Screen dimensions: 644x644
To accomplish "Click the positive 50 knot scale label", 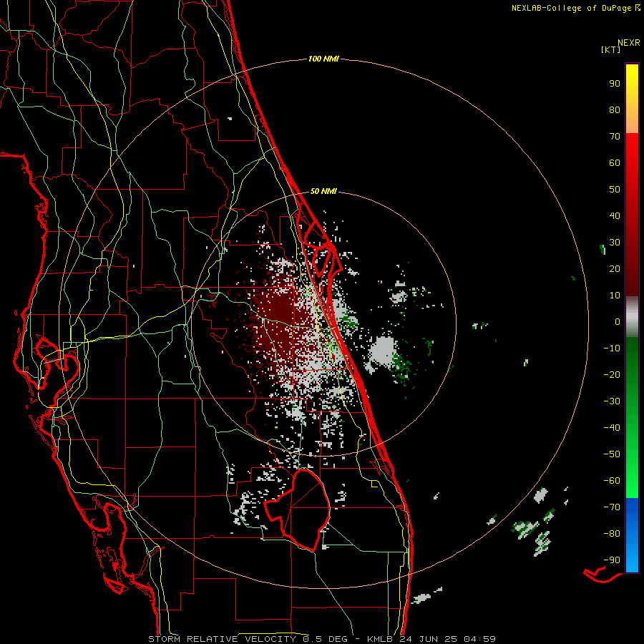I will (x=615, y=190).
